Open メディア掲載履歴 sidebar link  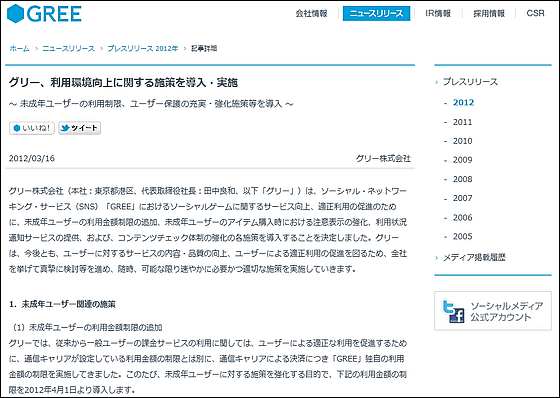point(474,257)
